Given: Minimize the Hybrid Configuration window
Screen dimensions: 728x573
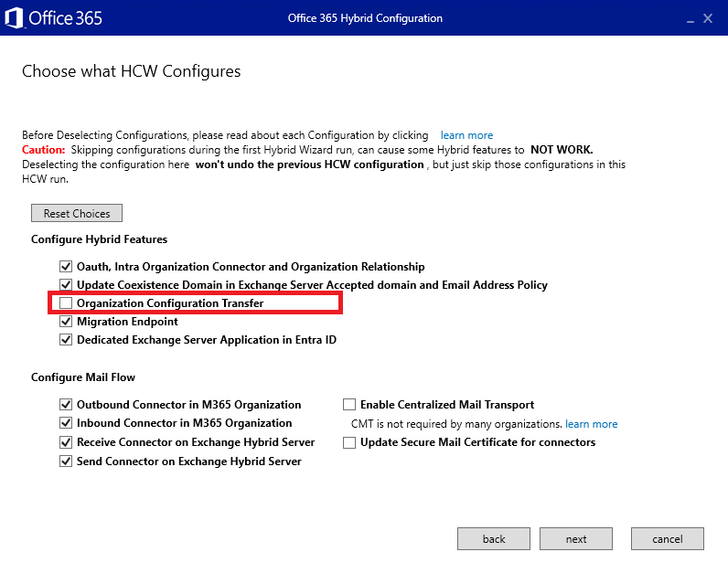Looking at the screenshot, I should (691, 21).
